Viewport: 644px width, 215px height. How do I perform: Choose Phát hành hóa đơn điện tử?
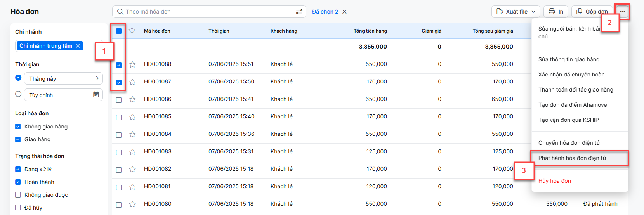coord(580,158)
